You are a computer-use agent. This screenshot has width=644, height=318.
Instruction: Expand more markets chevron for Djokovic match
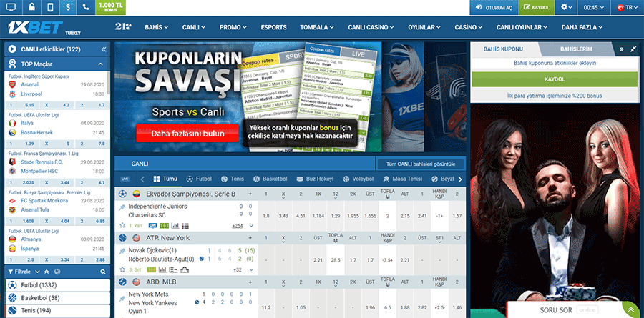(251, 270)
